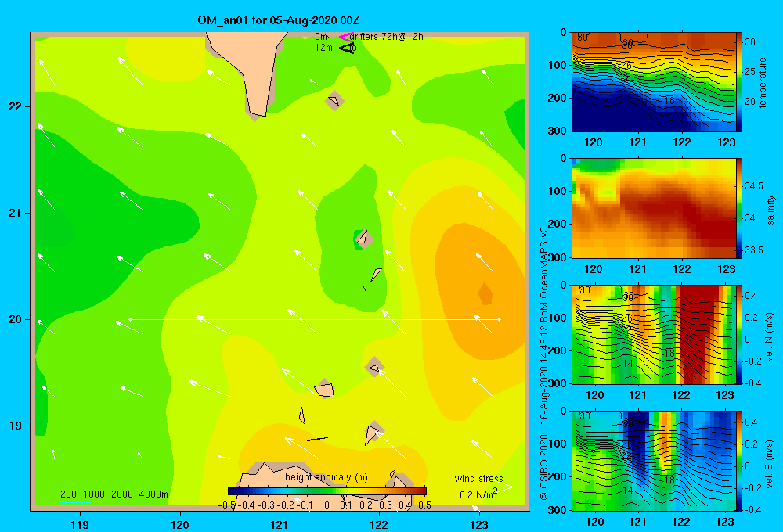
Task: Click the '-0.5' tick on the height anomaly color bar
Action: point(226,505)
